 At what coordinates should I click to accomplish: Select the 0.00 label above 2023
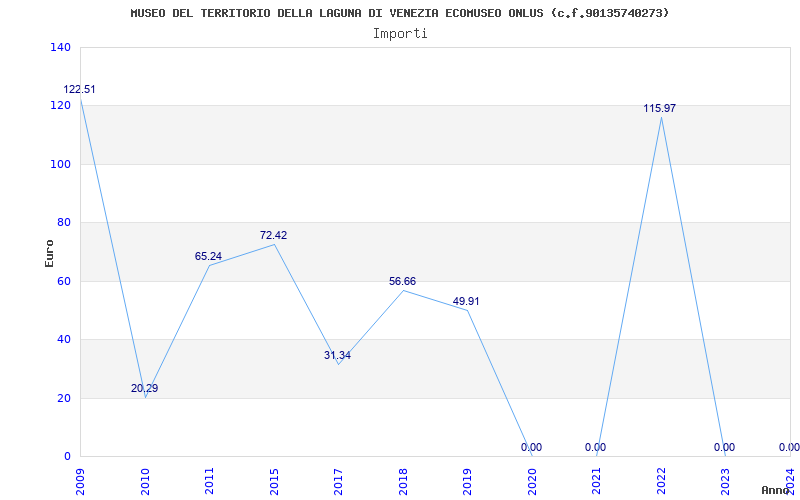724,447
